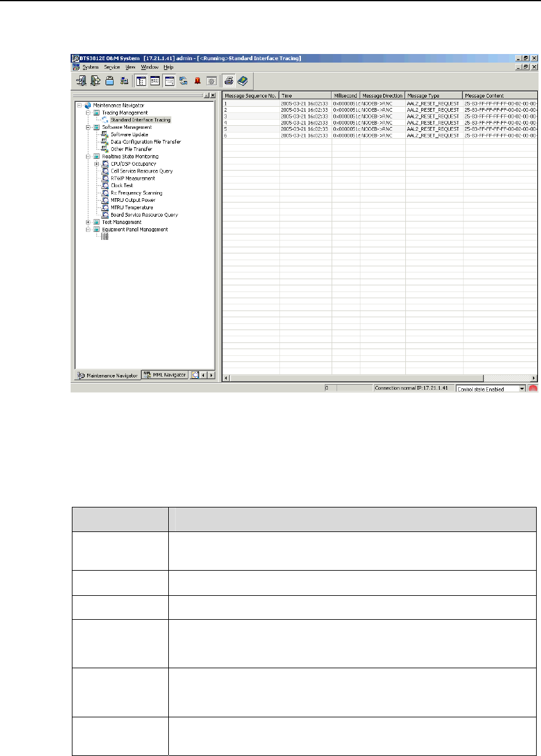Collapse the Tracing Management node
This screenshot has height=756, width=541.
pyautogui.click(x=88, y=112)
